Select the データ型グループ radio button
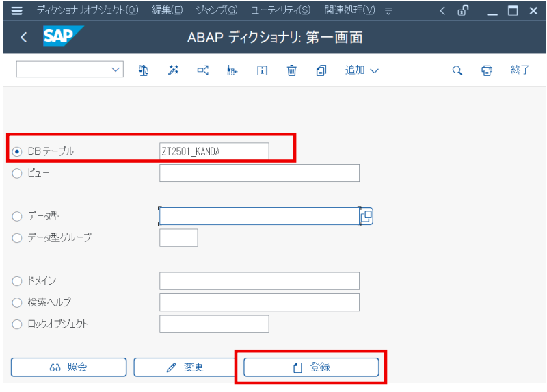Screen dimensions: 547x392 tap(16, 238)
